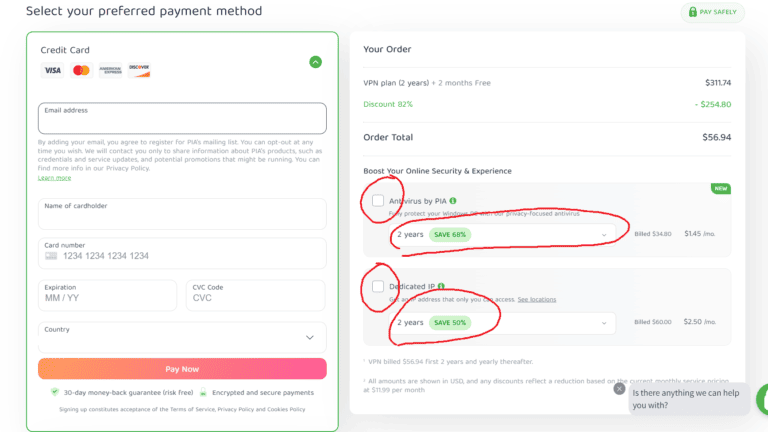The image size is (768, 432).
Task: Enable the Antivirus by PIA checkbox
Action: pos(378,201)
